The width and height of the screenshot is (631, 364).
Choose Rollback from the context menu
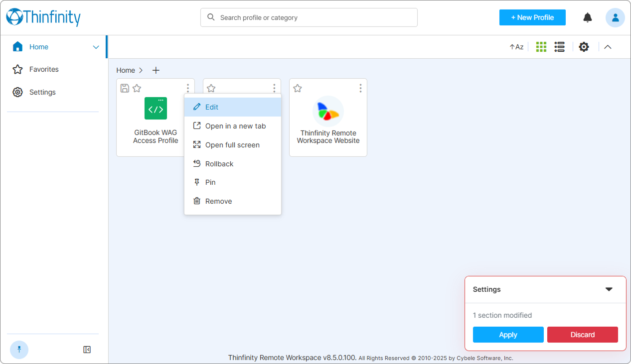coord(233,164)
